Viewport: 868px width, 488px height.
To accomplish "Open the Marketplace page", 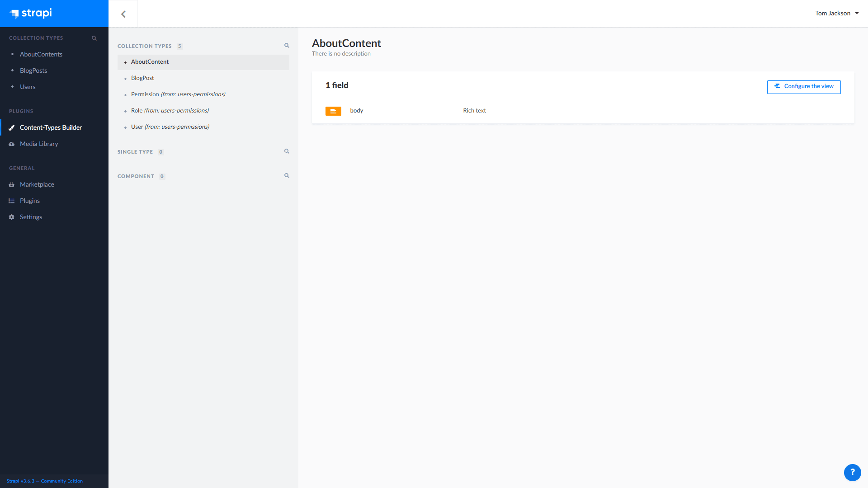I will (37, 184).
